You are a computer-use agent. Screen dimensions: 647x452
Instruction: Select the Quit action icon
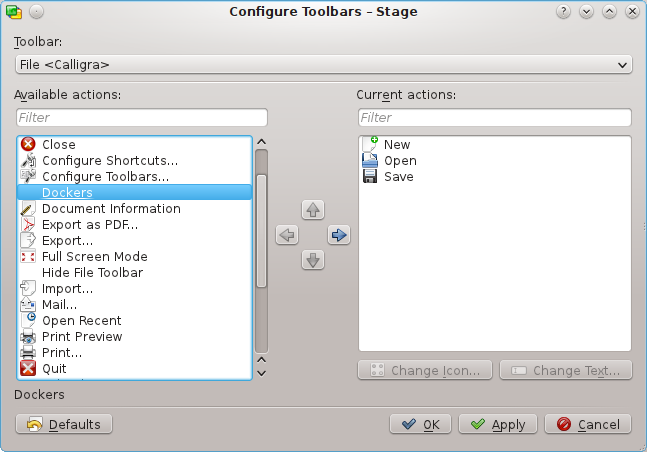[28, 369]
